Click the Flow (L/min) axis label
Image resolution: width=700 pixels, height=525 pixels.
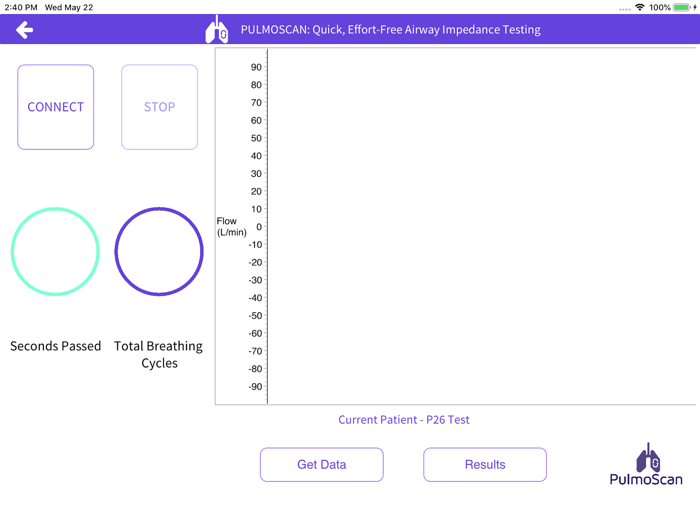point(231,226)
